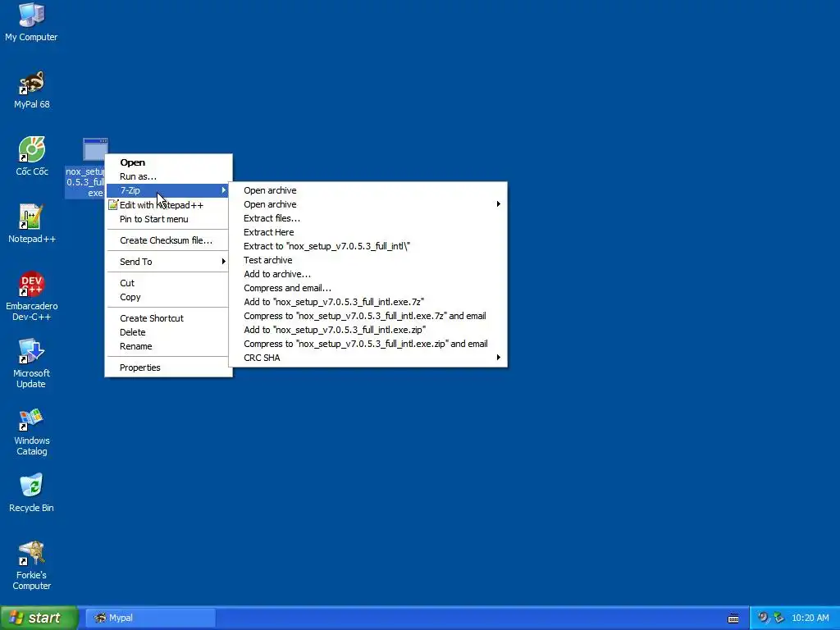840x630 pixels.
Task: Choose Compress and email...
Action: click(x=367, y=288)
